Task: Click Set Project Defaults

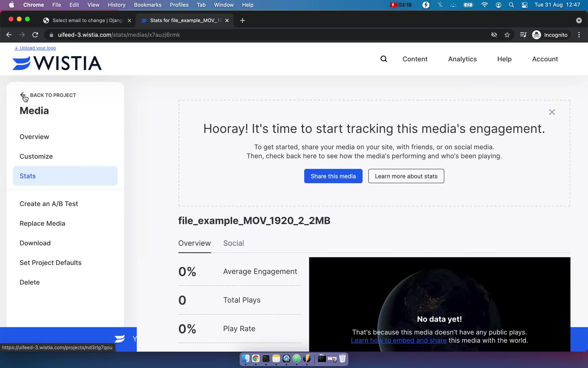Action: 51,263
